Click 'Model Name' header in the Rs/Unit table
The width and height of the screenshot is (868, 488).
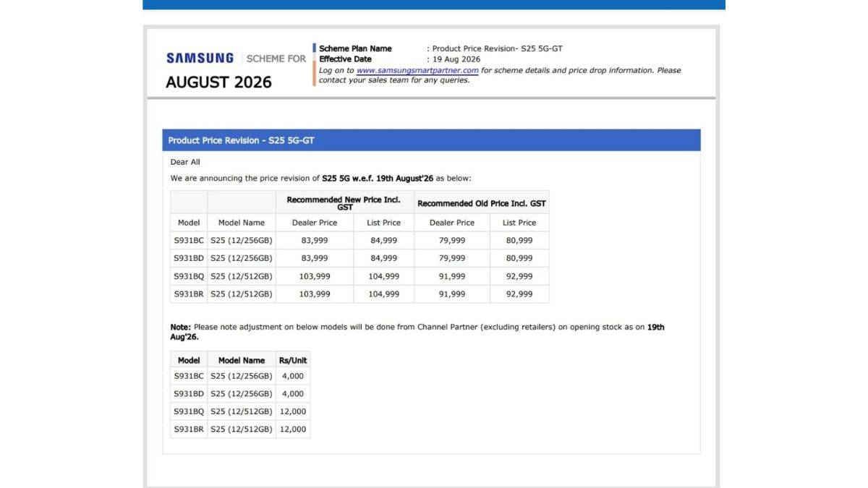(242, 360)
